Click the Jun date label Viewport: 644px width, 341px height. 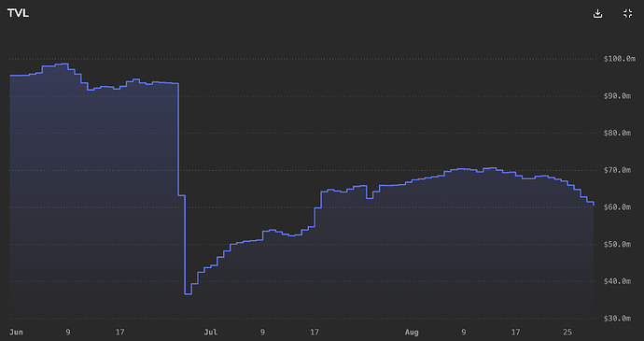[x=16, y=332]
